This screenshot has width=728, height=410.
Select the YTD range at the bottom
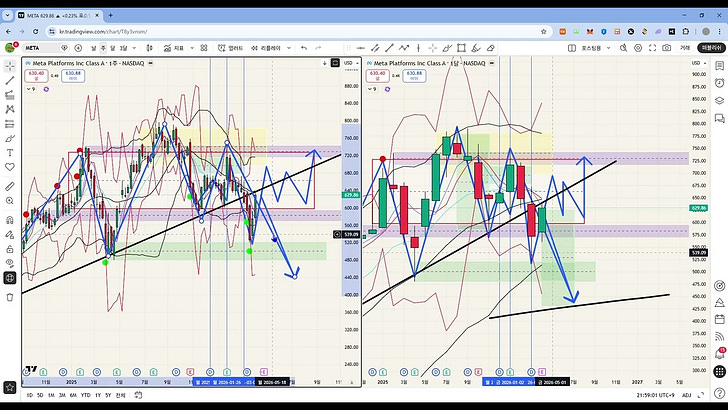pyautogui.click(x=85, y=395)
